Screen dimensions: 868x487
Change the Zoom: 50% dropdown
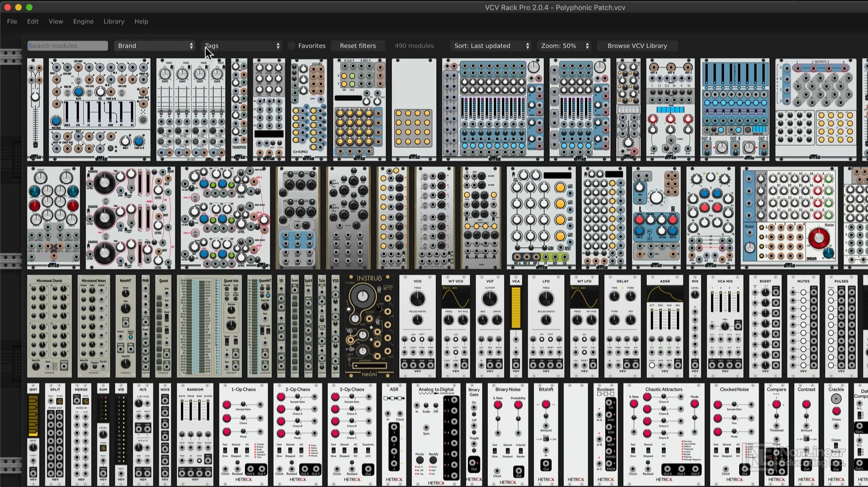564,46
